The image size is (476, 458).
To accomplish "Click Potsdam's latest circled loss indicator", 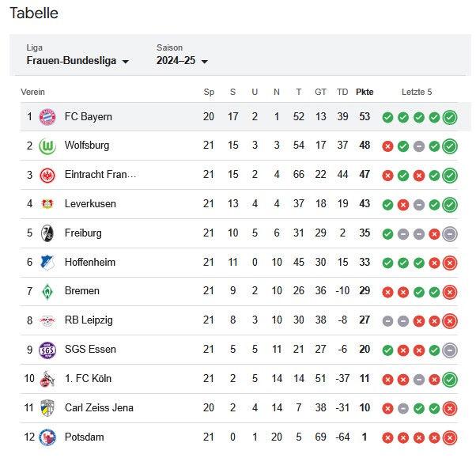I will click(x=450, y=437).
